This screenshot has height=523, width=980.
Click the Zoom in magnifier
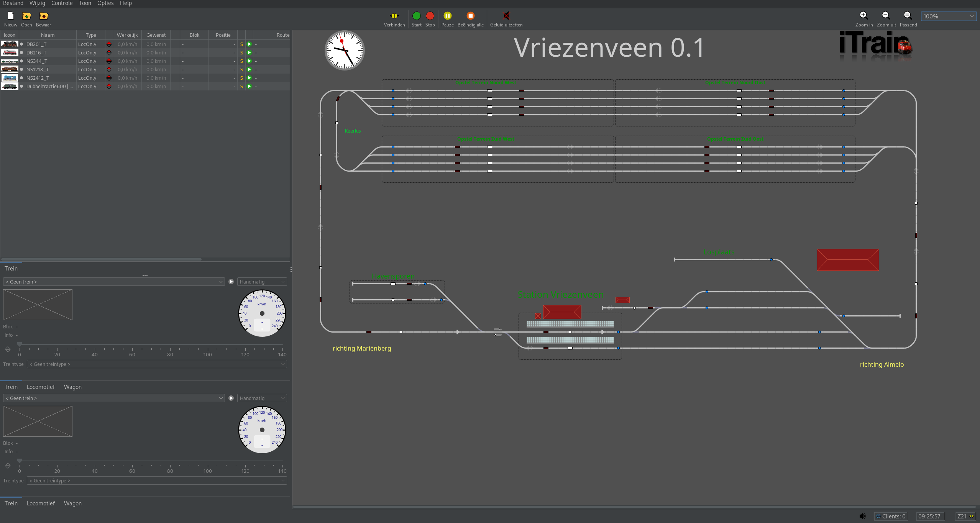[863, 16]
